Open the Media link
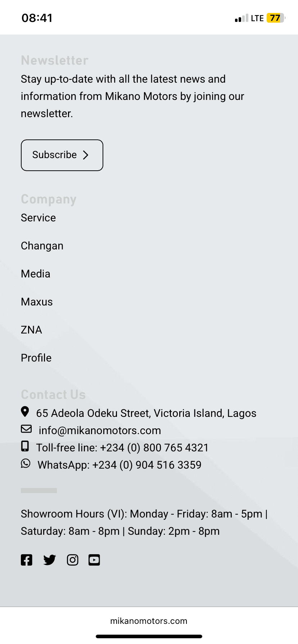Screen dimensions: 298x644 click(x=36, y=274)
